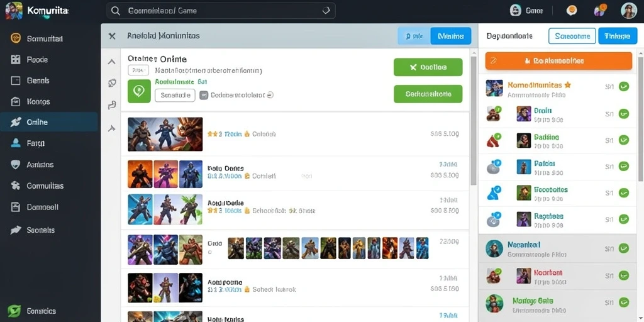644x322 pixels.
Task: Click the green Sedudaitante button
Action: [428, 94]
